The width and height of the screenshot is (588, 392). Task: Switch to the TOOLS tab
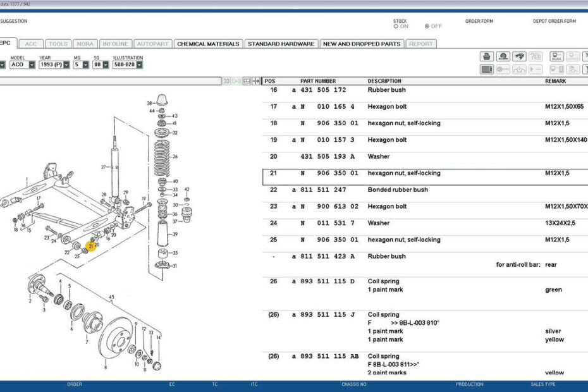tap(59, 44)
